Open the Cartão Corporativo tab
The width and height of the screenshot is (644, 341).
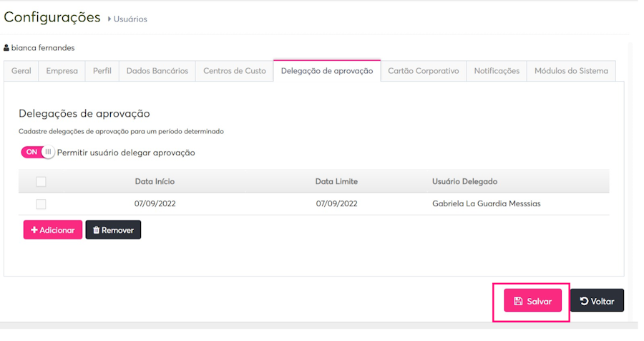[x=424, y=71]
